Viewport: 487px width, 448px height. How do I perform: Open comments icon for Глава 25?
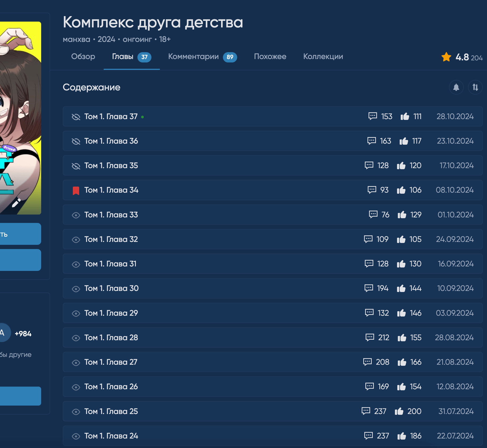point(366,411)
